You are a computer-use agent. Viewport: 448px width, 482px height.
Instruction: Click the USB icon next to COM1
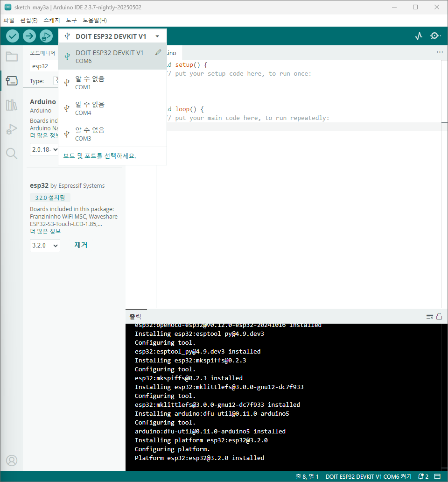click(67, 83)
